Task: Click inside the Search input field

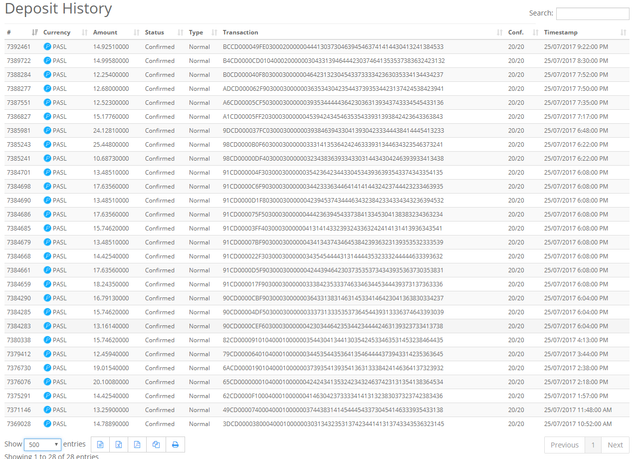Action: click(593, 13)
